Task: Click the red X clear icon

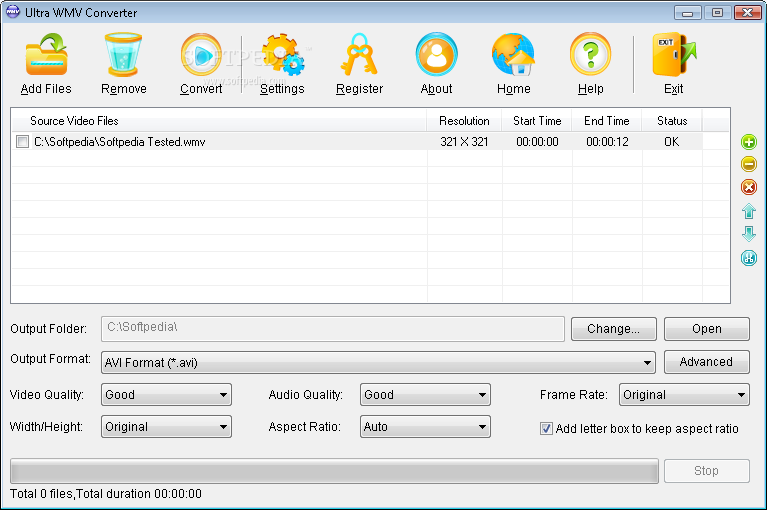Action: pos(748,187)
